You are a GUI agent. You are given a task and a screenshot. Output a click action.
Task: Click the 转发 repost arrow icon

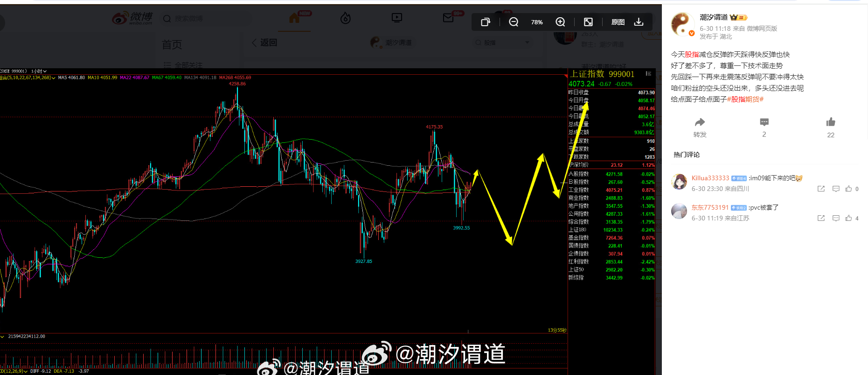click(x=700, y=122)
